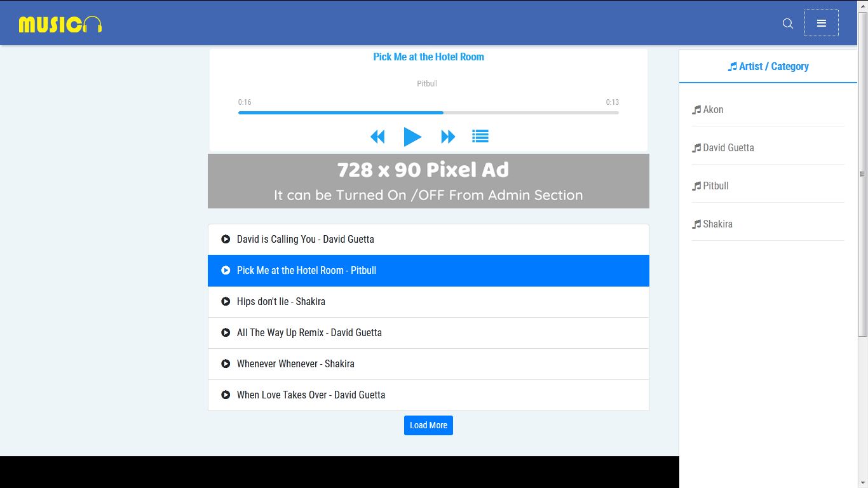
Task: Click the Load More button
Action: [428, 425]
